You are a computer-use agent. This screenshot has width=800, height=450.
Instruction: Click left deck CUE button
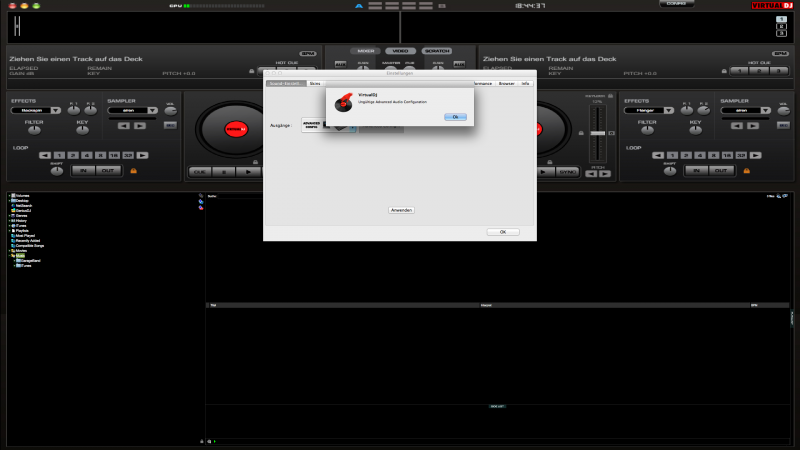[x=199, y=172]
